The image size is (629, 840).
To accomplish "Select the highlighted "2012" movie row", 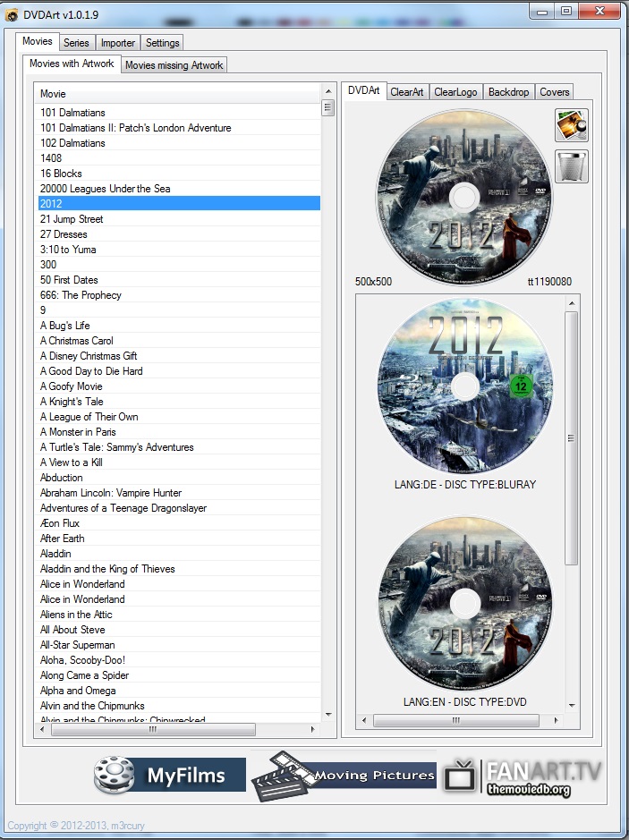I will (180, 204).
